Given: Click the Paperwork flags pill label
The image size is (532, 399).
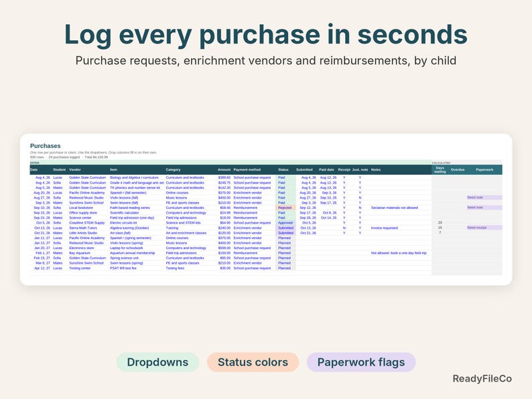Looking at the screenshot, I should click(x=361, y=362).
